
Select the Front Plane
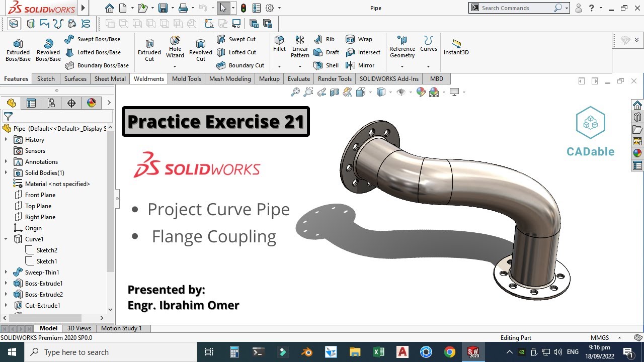[x=35, y=195]
